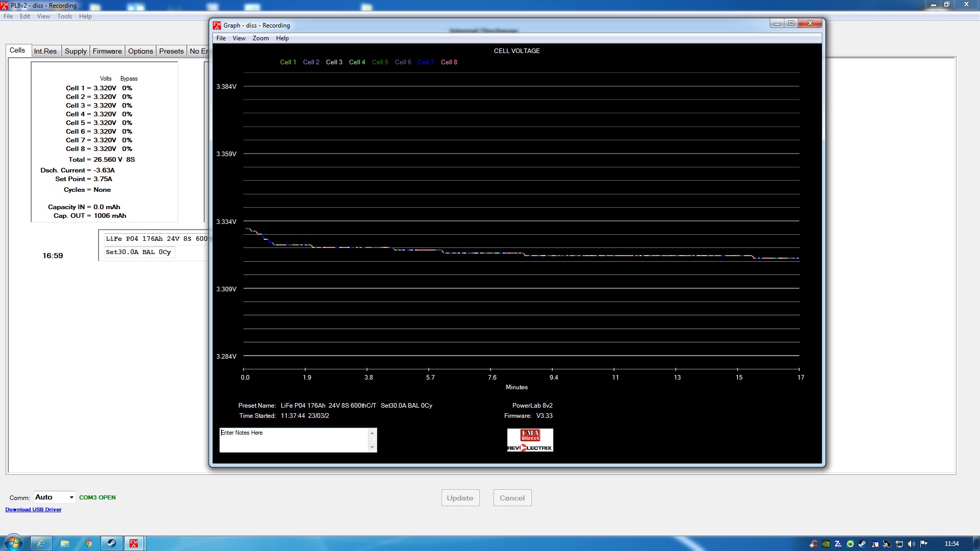Click the Download USB Driver link
The height and width of the screenshot is (551, 980).
33,510
